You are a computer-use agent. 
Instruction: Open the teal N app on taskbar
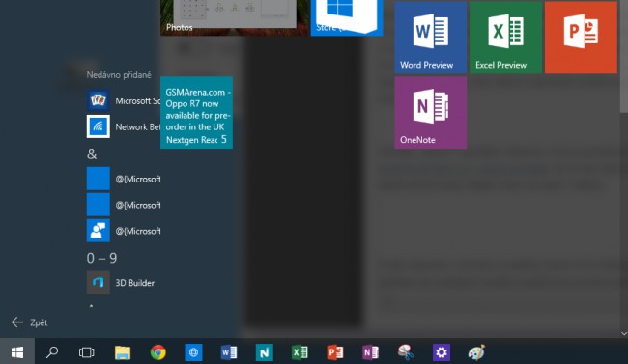[x=265, y=352]
